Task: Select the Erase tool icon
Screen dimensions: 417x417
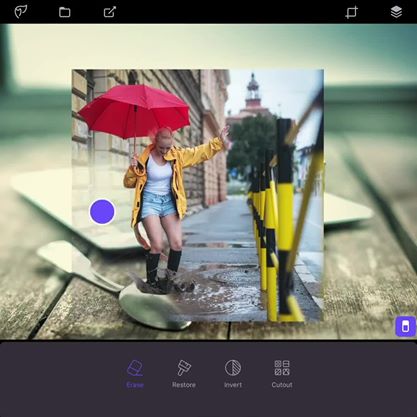Action: click(x=135, y=368)
